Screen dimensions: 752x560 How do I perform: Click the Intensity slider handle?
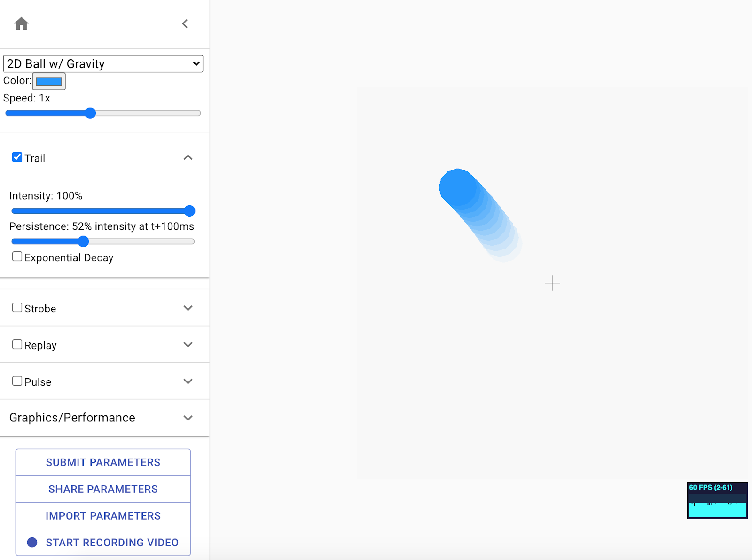(189, 211)
